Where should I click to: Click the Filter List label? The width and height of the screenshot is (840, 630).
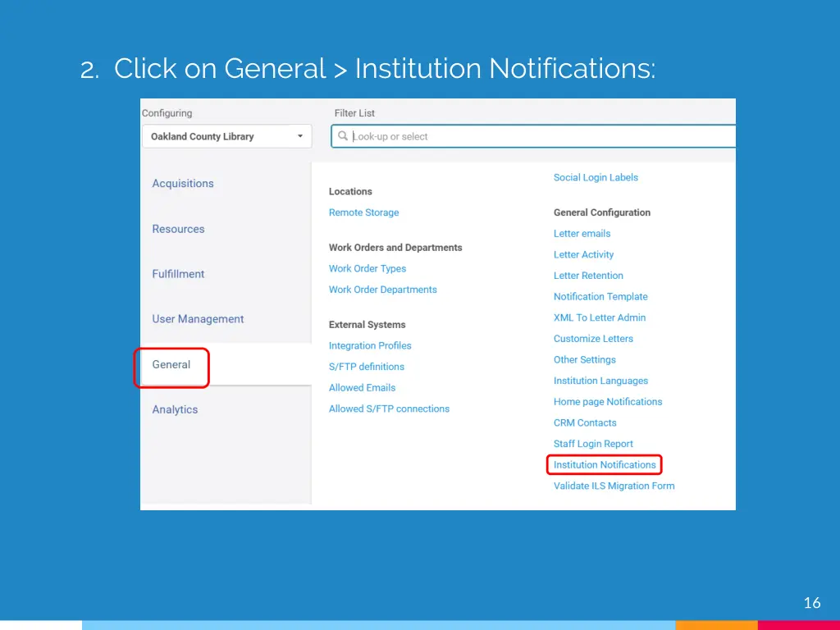pyautogui.click(x=354, y=113)
